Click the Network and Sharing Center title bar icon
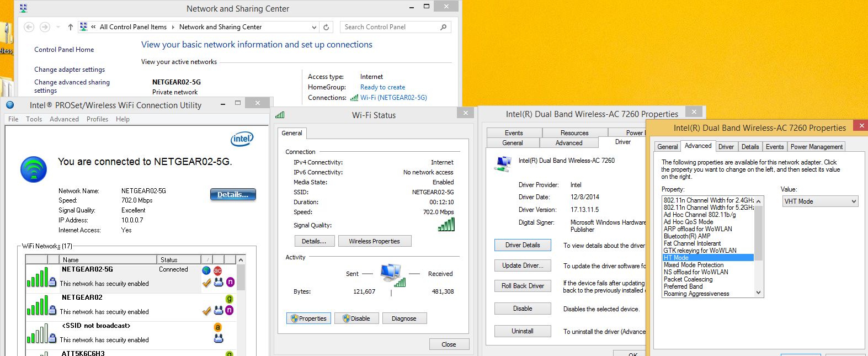The image size is (868, 356). (23, 8)
